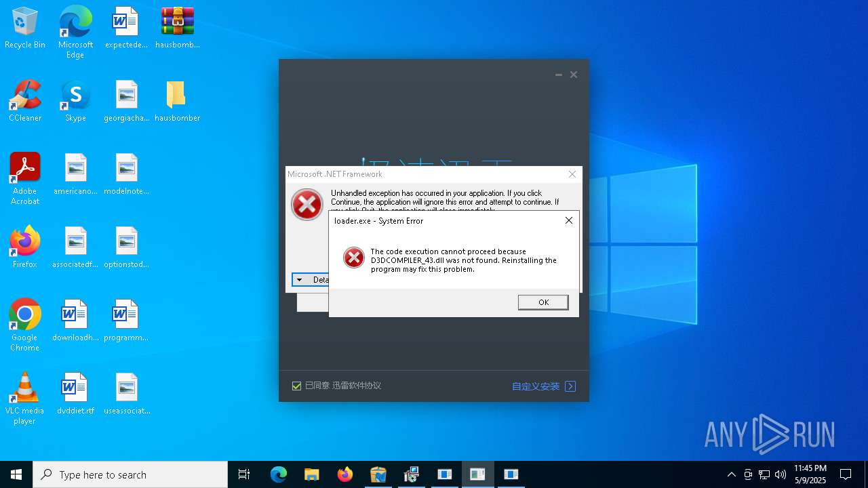The width and height of the screenshot is (868, 488).
Task: Click the taskbar search box
Action: [x=130, y=474]
